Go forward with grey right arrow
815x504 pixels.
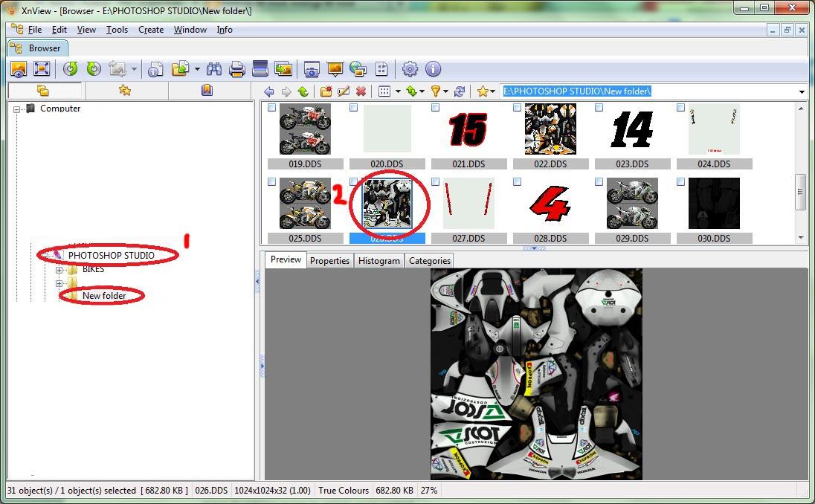pos(286,92)
